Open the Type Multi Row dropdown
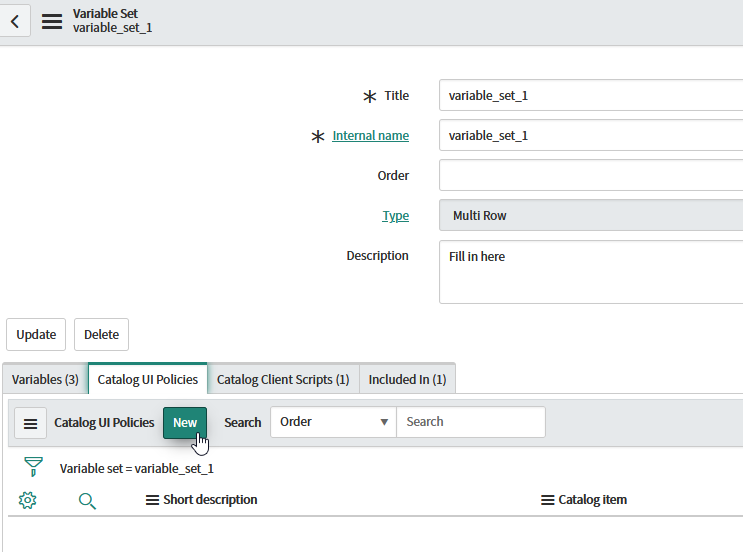This screenshot has width=743, height=552. coord(590,216)
